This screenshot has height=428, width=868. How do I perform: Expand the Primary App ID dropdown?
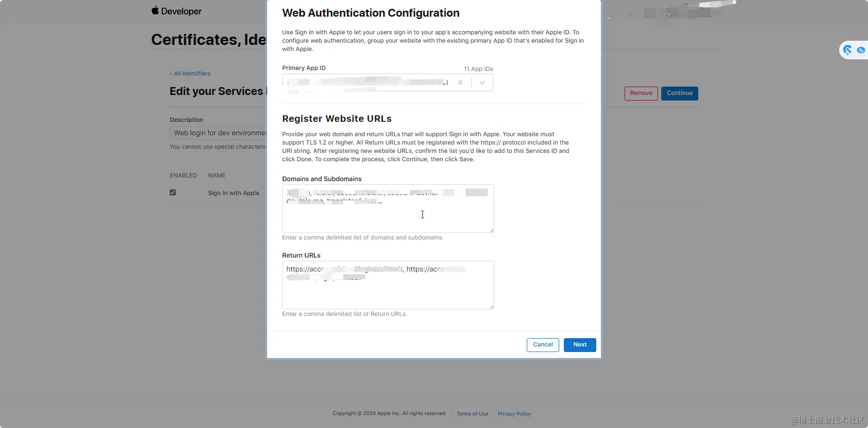[x=482, y=82]
